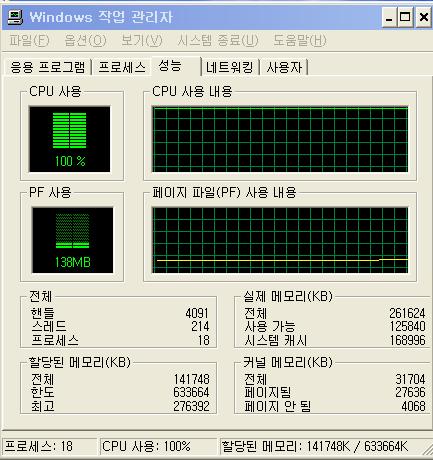Maximize the Task Manager window
433x460 pixels.
(x=405, y=17)
